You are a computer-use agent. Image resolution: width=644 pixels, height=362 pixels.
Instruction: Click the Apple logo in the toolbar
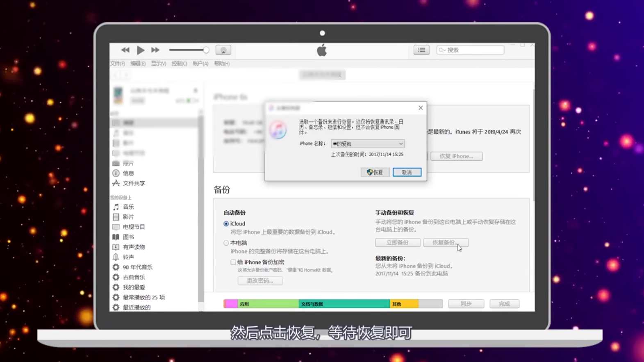tap(322, 50)
